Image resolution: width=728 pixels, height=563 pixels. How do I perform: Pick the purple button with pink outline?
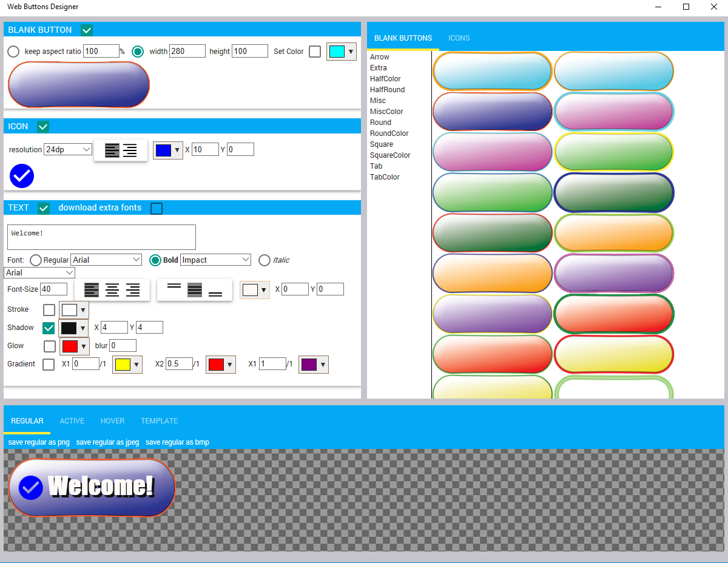click(x=614, y=273)
